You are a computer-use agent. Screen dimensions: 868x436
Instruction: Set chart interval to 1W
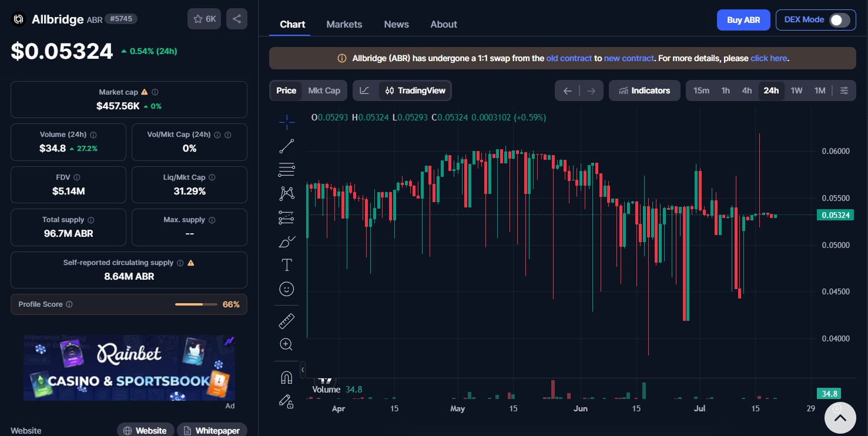(796, 90)
